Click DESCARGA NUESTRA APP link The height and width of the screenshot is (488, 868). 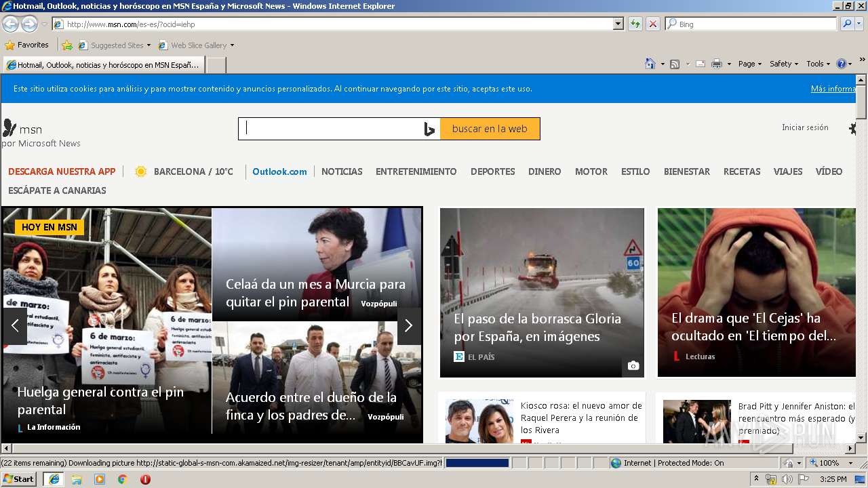[x=62, y=171]
